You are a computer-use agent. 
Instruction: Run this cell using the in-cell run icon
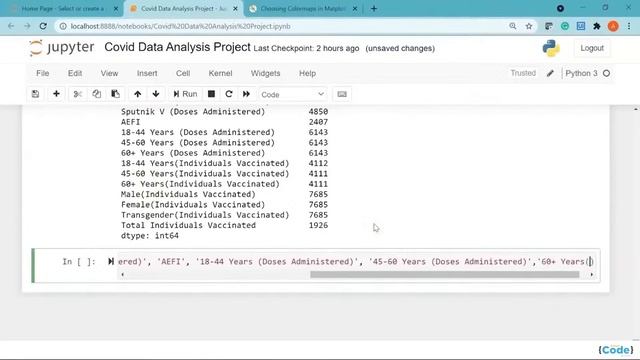coord(111,261)
